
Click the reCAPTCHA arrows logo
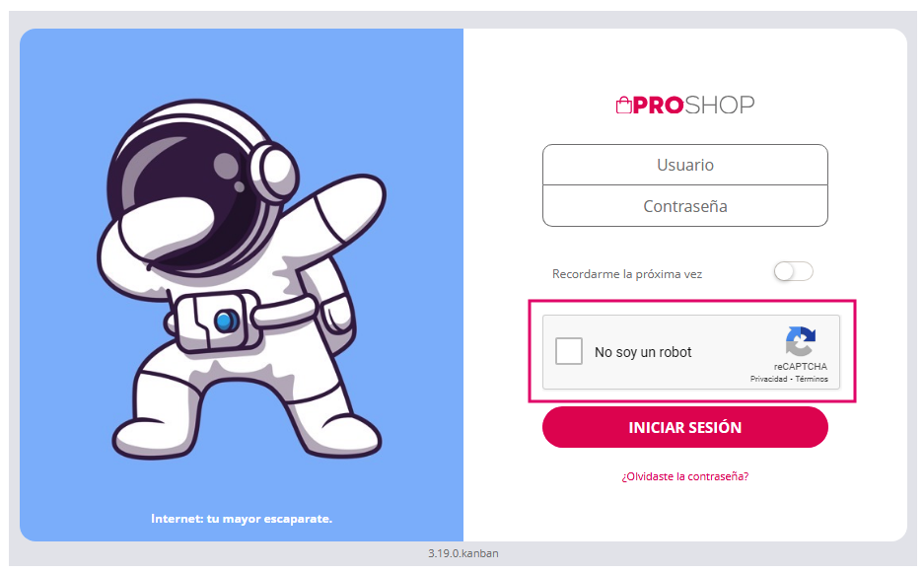click(801, 341)
